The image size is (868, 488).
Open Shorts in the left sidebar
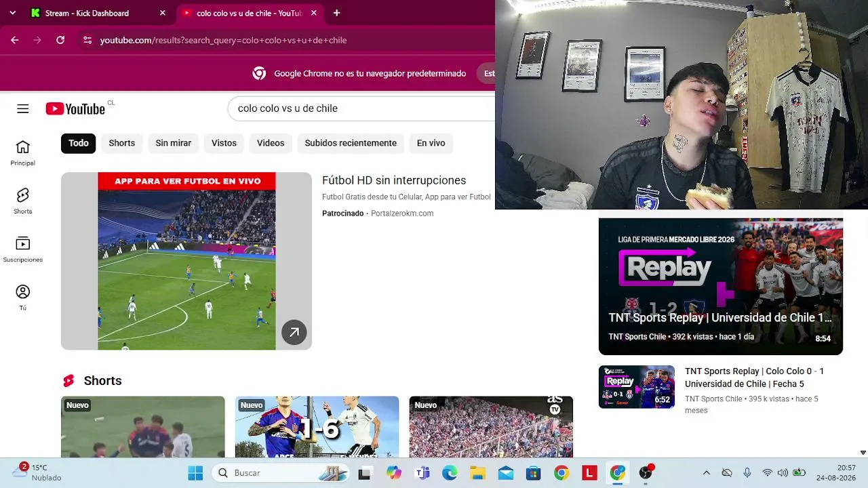(x=23, y=201)
